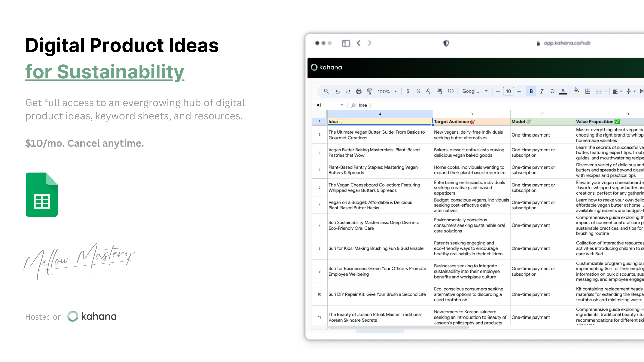This screenshot has height=362, width=644.
Task: Click the horizontal scrollbar under the sheet
Action: pos(399,327)
